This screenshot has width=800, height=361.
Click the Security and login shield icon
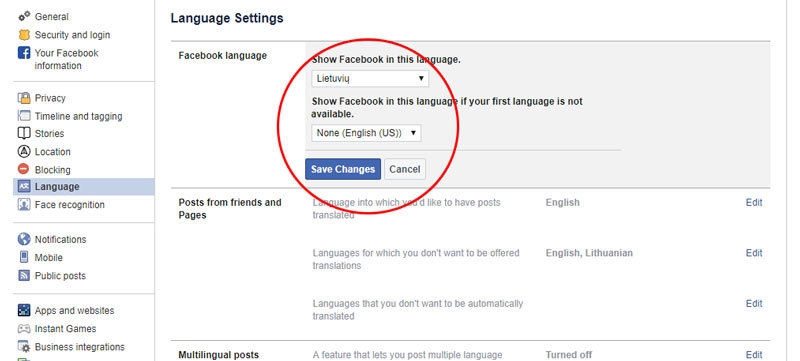pos(24,35)
